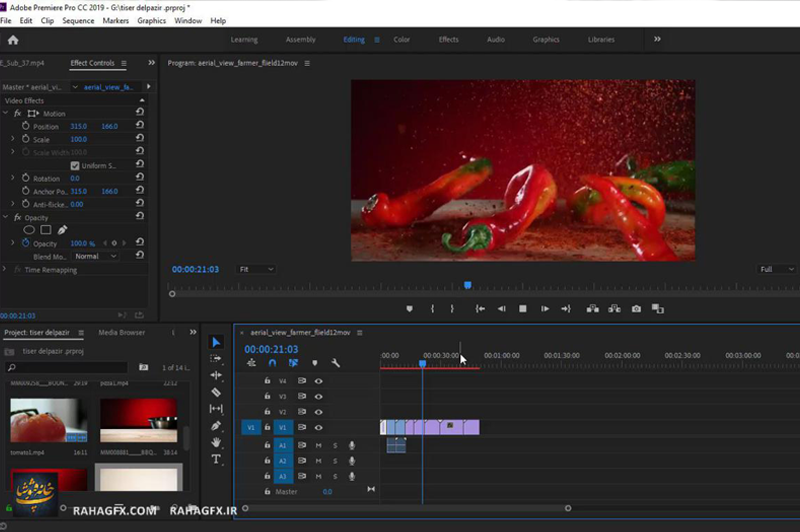The image size is (800, 532).
Task: Click the Lift button
Action: [592, 309]
